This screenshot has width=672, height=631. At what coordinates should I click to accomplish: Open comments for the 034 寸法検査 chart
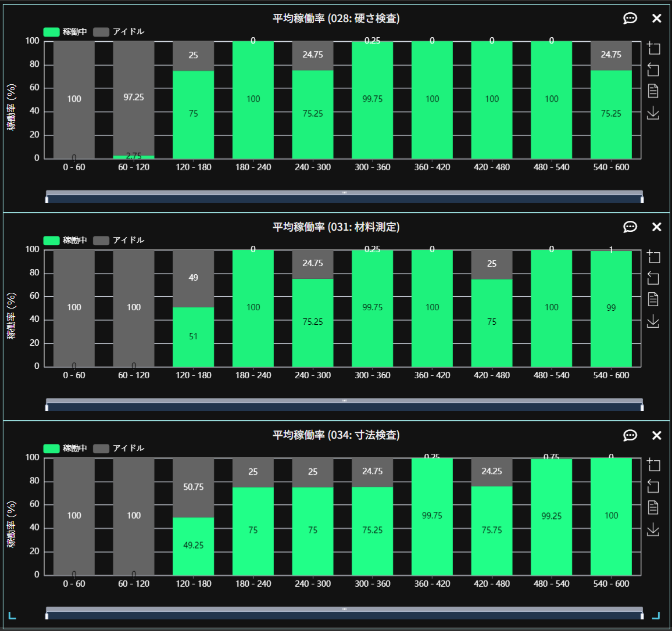pos(630,435)
